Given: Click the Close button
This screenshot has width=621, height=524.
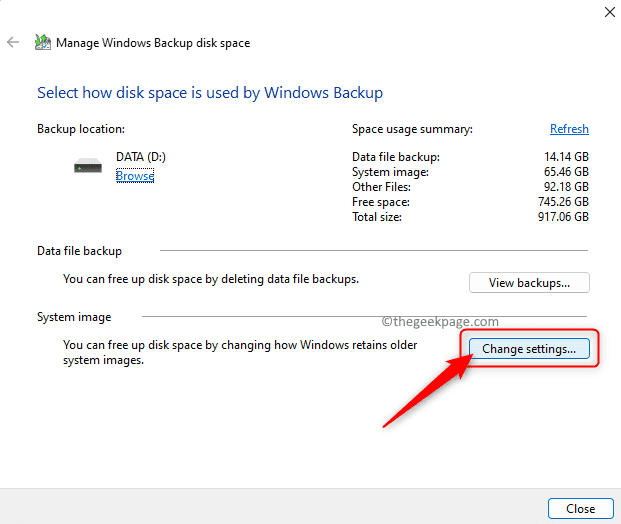Looking at the screenshot, I should point(581,508).
